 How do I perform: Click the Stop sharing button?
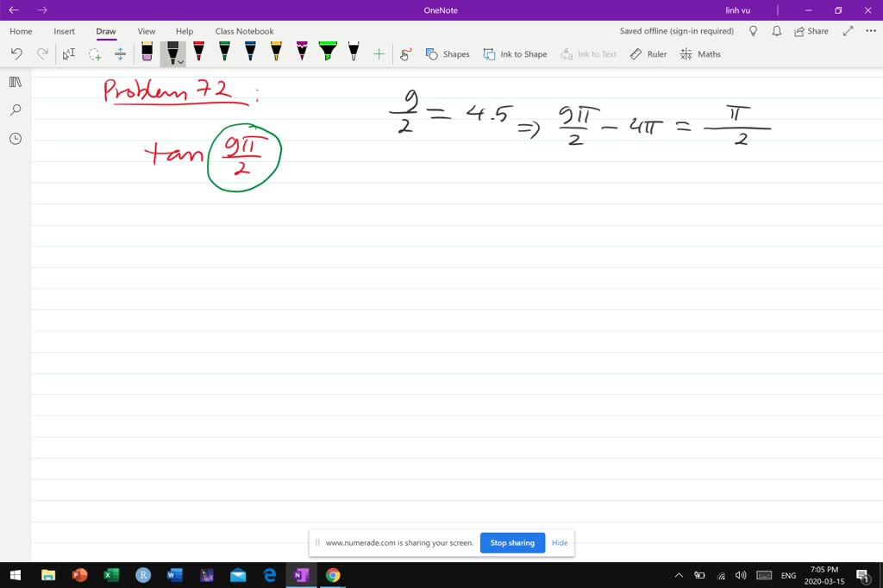tap(512, 542)
